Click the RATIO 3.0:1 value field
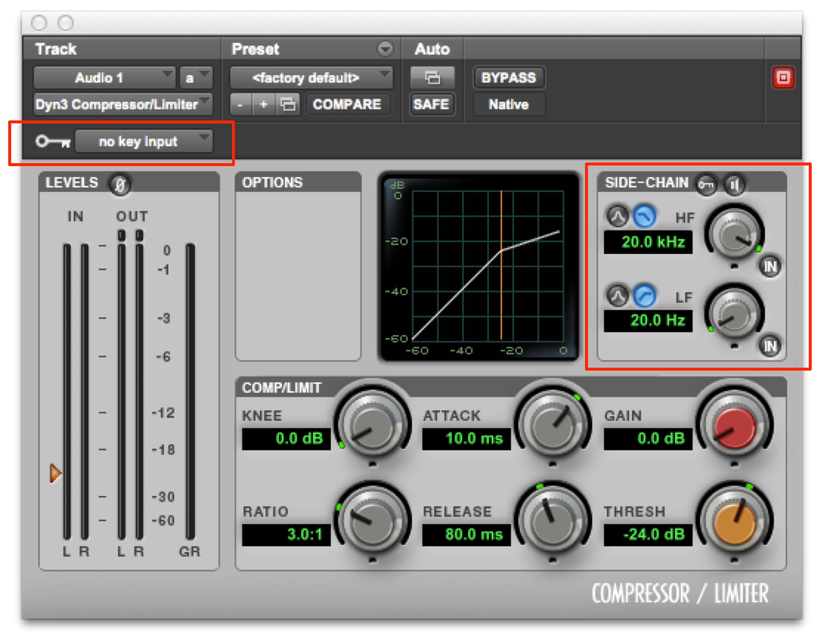 click(286, 535)
